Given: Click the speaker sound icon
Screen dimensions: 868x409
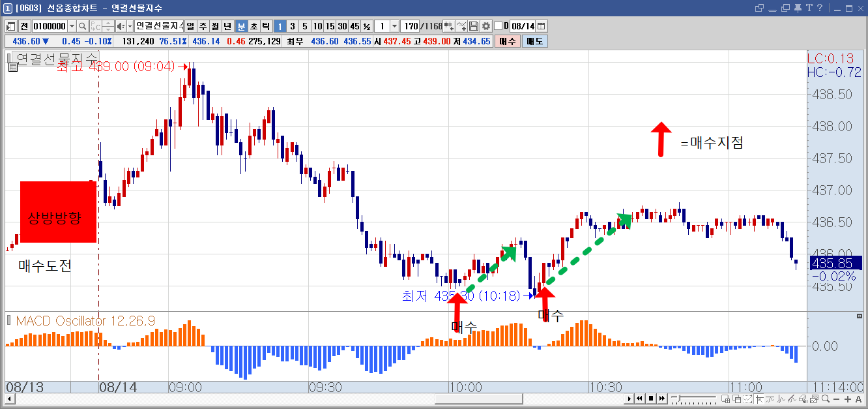Looking at the screenshot, I should tap(120, 26).
